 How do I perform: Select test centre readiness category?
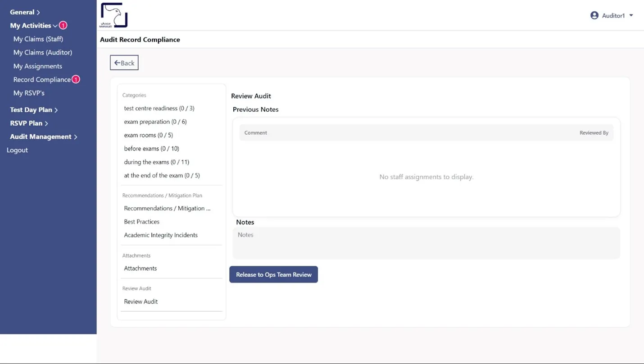click(x=159, y=109)
